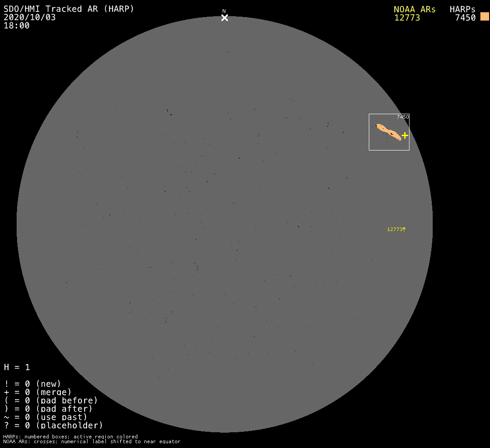Viewport: 490px width, 448px height.
Task: Click the yellow cross marking the NOAA active region
Action: click(x=405, y=136)
